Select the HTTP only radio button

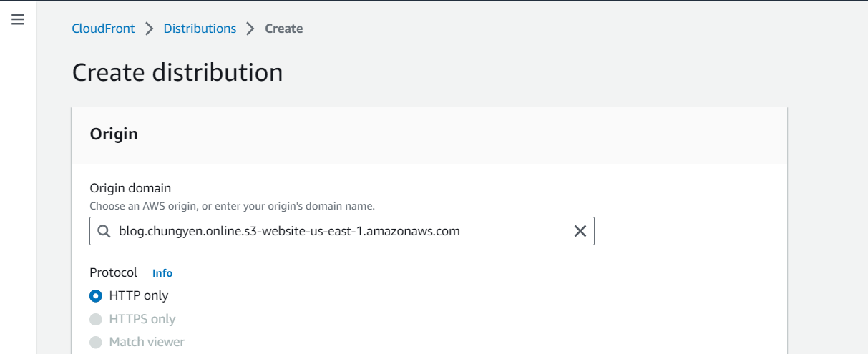click(96, 295)
